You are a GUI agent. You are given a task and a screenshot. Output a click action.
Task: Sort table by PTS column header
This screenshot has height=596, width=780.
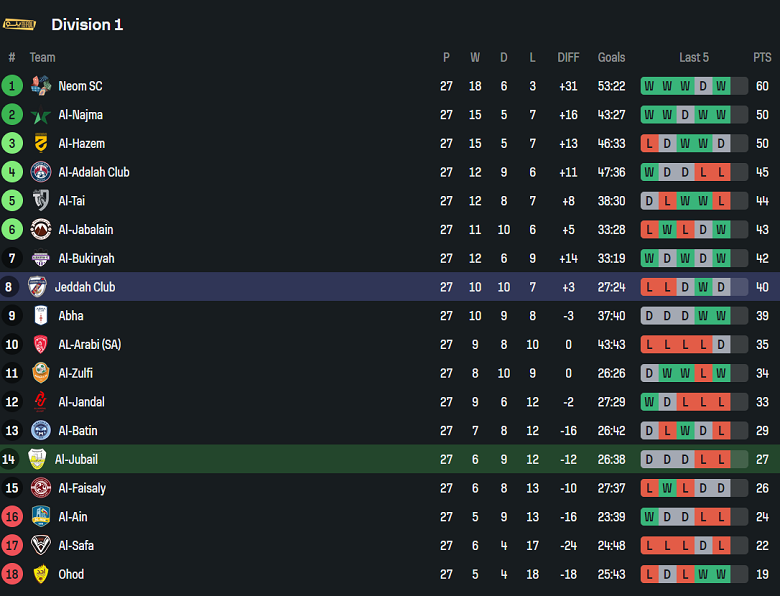pyautogui.click(x=762, y=58)
